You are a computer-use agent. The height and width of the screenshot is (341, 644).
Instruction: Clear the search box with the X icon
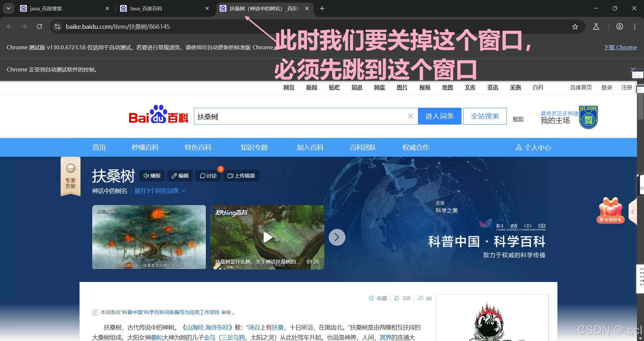[x=410, y=116]
